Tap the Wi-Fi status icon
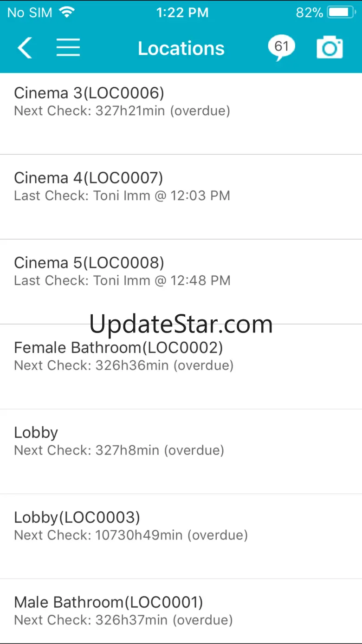The image size is (362, 644). coord(67,12)
